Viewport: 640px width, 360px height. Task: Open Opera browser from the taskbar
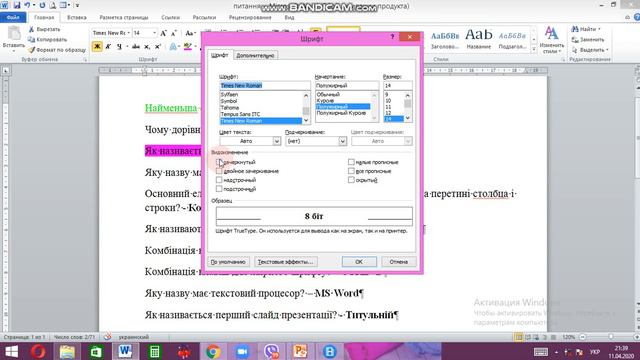click(x=38, y=351)
